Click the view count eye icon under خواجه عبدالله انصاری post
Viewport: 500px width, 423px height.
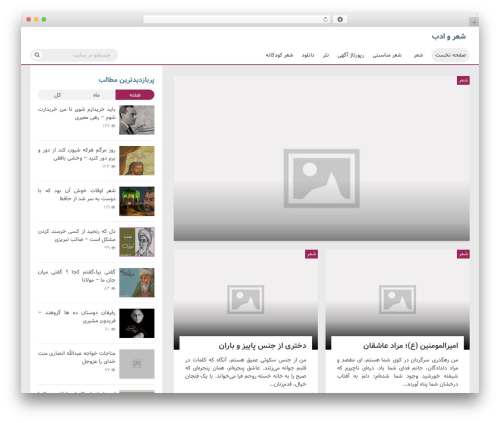click(x=113, y=370)
